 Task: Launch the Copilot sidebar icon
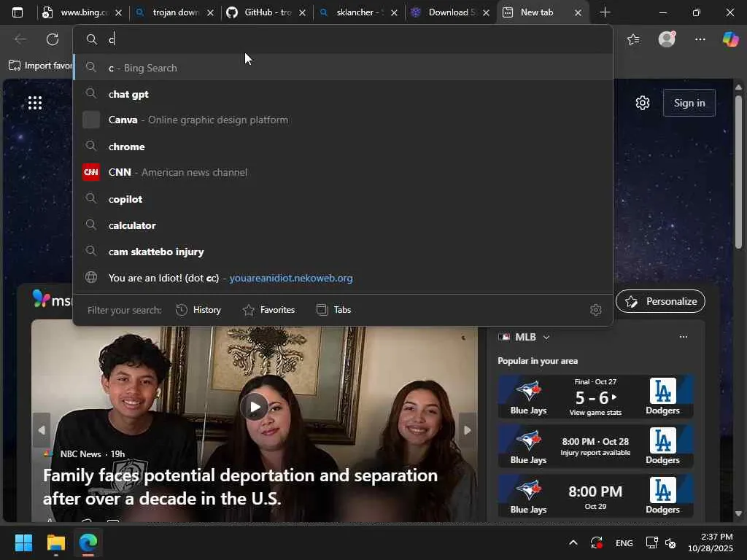click(x=730, y=39)
